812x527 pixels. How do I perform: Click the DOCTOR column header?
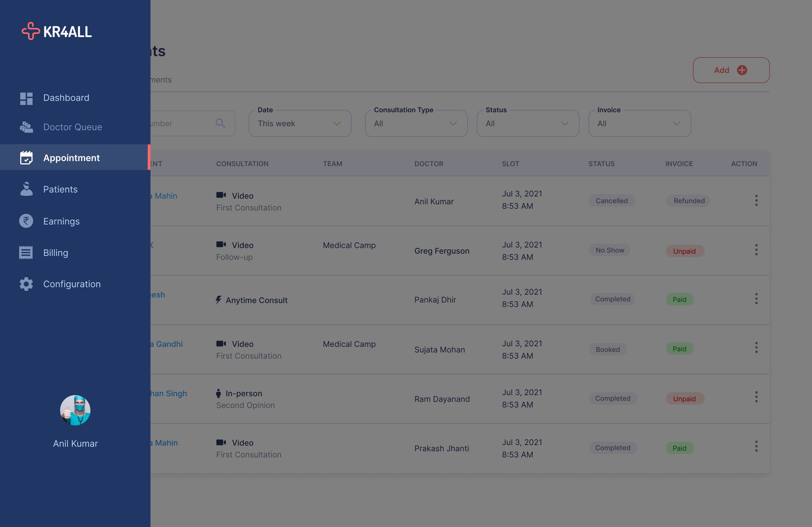(429, 164)
